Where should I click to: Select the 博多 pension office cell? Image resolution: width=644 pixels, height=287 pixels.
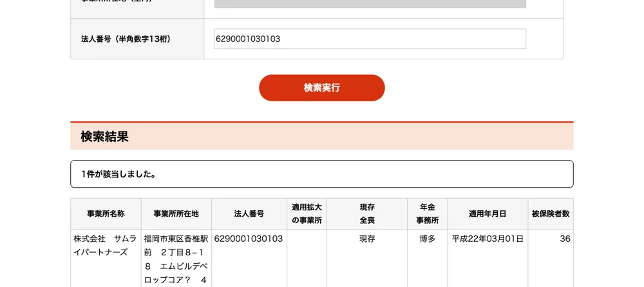pos(428,258)
